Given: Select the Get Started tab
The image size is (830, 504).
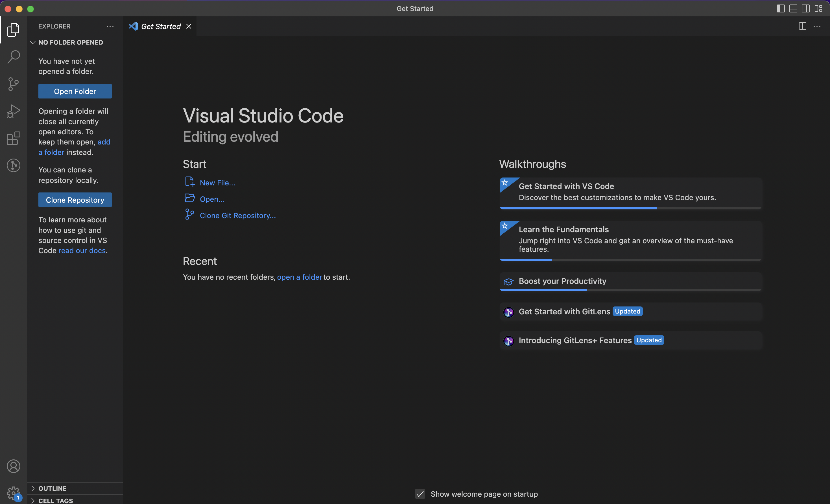Looking at the screenshot, I should coord(161,26).
